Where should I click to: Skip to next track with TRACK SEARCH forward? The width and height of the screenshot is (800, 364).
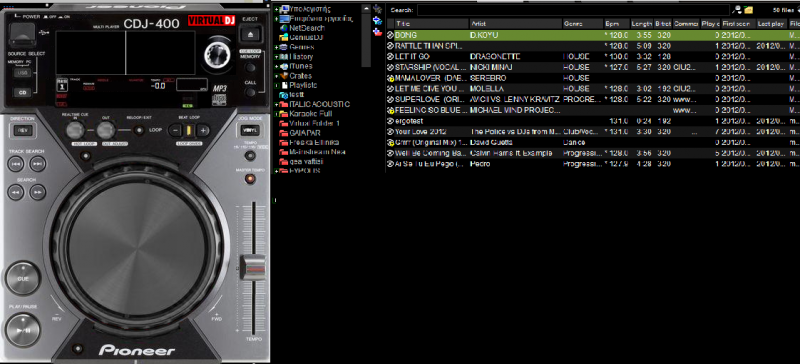pos(37,164)
